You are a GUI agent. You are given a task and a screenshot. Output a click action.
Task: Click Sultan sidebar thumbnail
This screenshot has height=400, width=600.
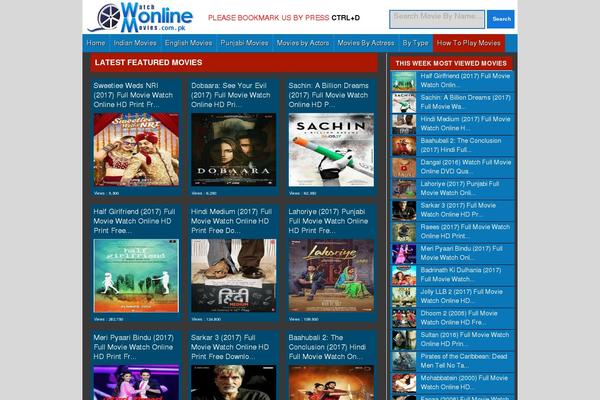tap(404, 340)
